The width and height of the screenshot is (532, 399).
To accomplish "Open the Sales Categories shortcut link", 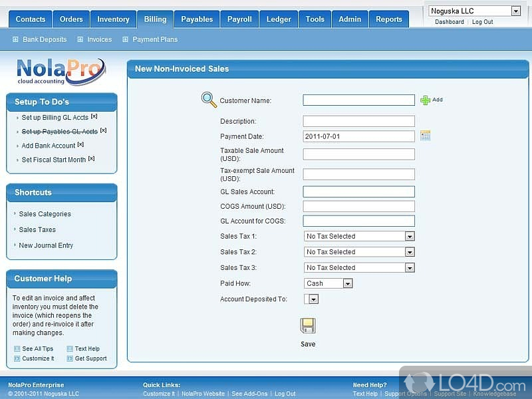I will point(45,214).
